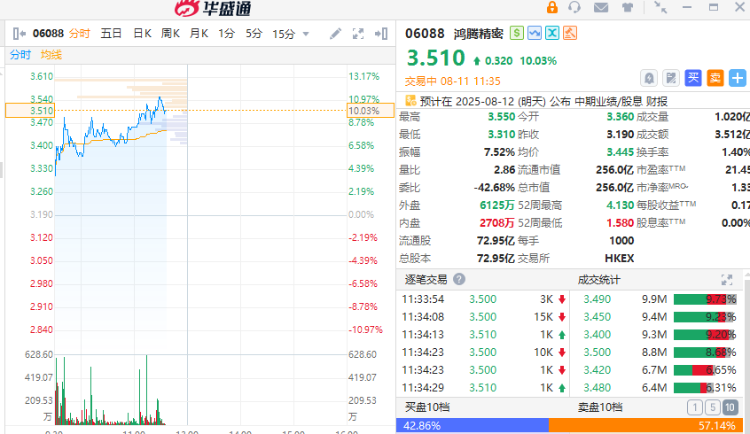Select the 周K chart period
The image size is (750, 434).
(170, 34)
